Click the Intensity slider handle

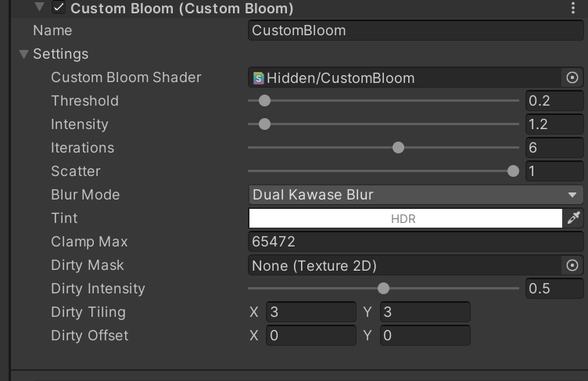264,124
